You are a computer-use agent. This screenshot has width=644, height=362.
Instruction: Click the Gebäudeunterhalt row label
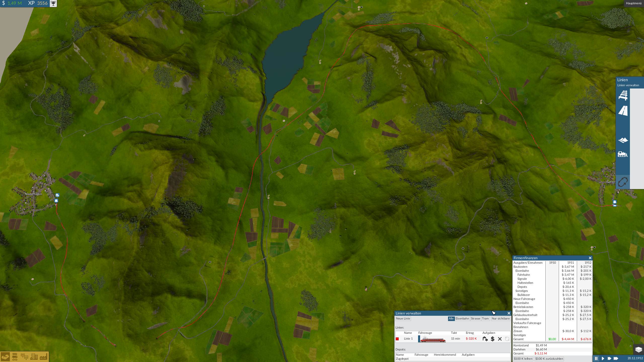[x=526, y=315]
